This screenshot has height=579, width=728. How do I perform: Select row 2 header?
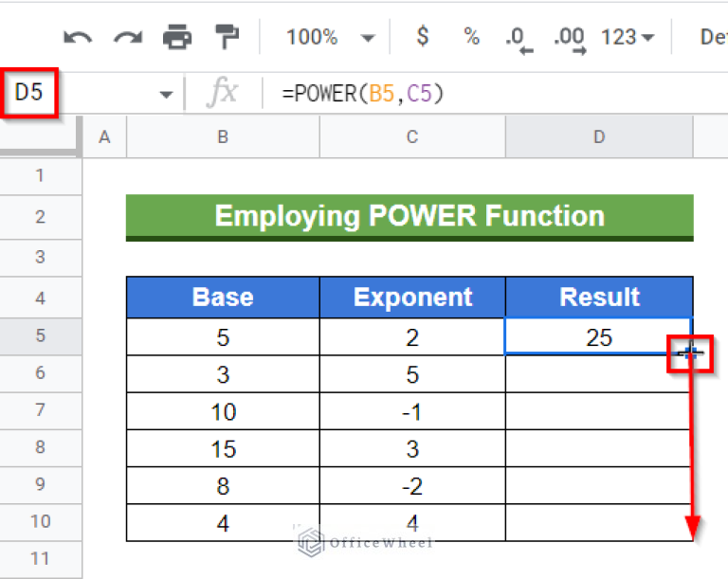point(41,217)
